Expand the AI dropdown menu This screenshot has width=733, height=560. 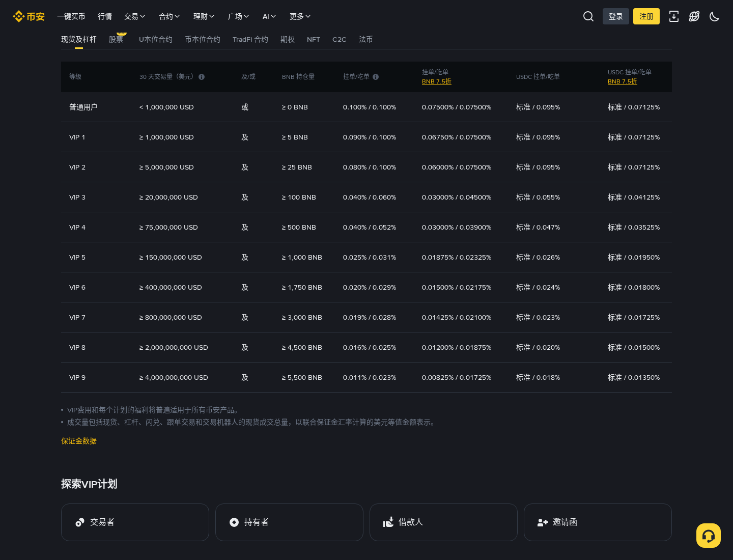pyautogui.click(x=269, y=16)
